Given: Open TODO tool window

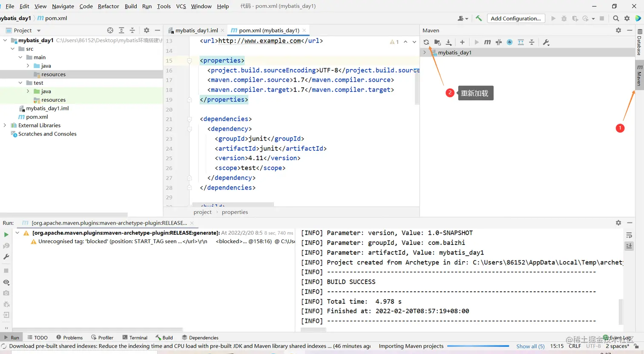Looking at the screenshot, I should pos(37,337).
